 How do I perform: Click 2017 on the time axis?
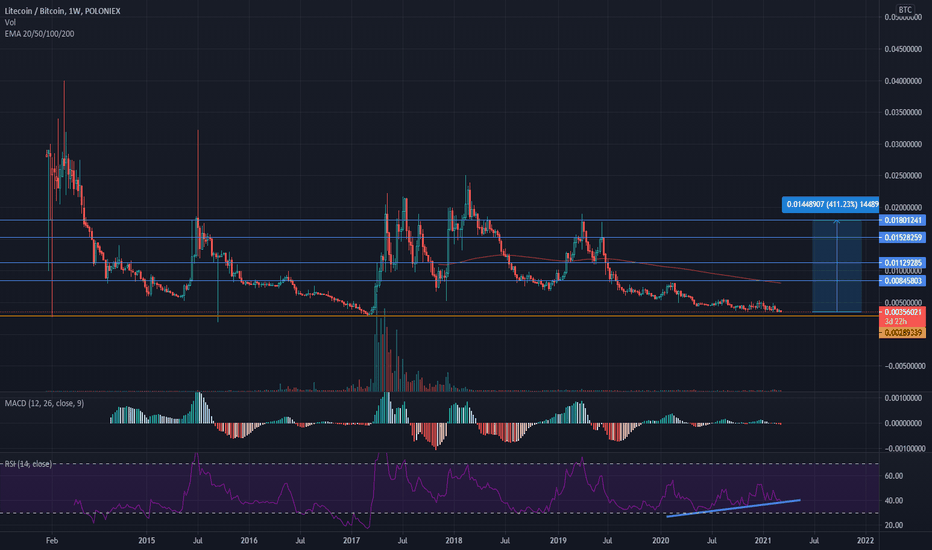click(x=352, y=540)
